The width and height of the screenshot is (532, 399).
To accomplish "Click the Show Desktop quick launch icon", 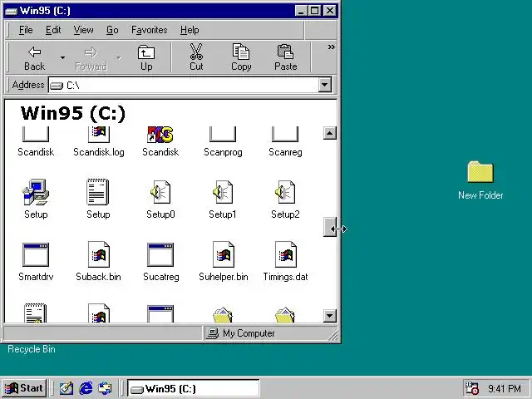I will (66, 388).
